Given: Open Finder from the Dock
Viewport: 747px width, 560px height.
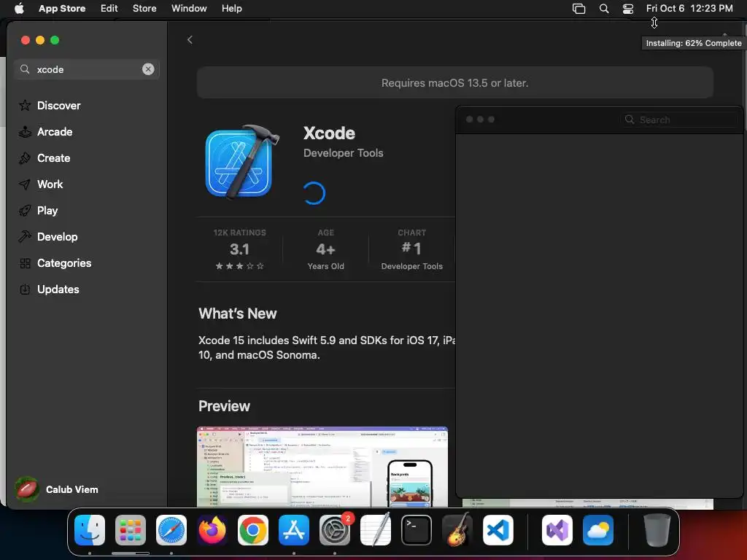Looking at the screenshot, I should [x=90, y=530].
